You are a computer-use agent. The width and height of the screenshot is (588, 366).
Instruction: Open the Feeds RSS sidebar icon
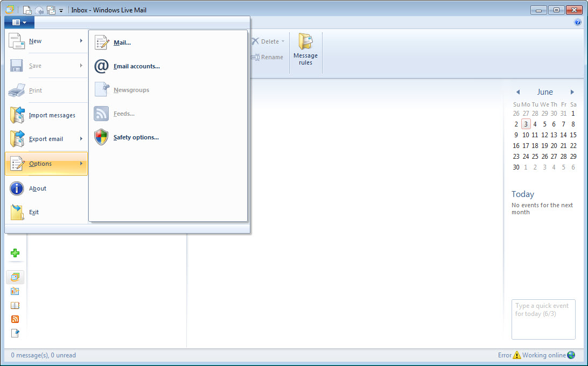(x=15, y=319)
